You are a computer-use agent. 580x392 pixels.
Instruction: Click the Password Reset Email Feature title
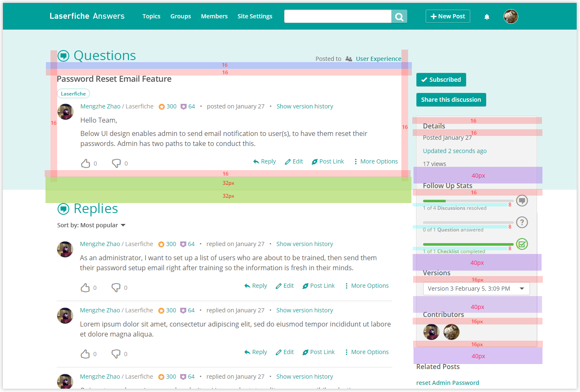114,79
